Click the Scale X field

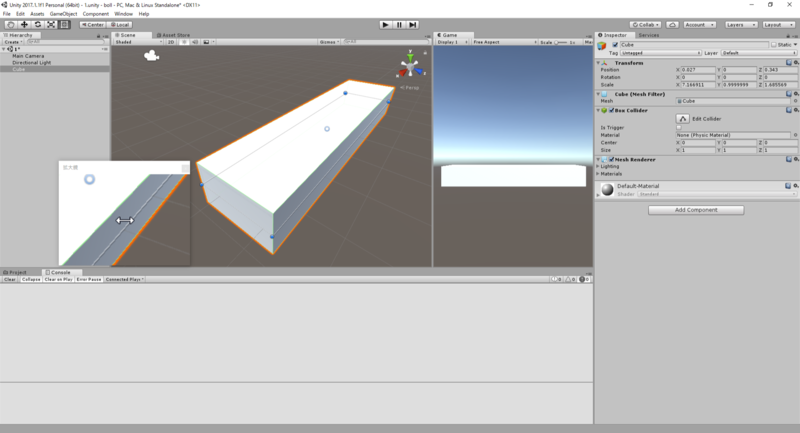(x=698, y=85)
